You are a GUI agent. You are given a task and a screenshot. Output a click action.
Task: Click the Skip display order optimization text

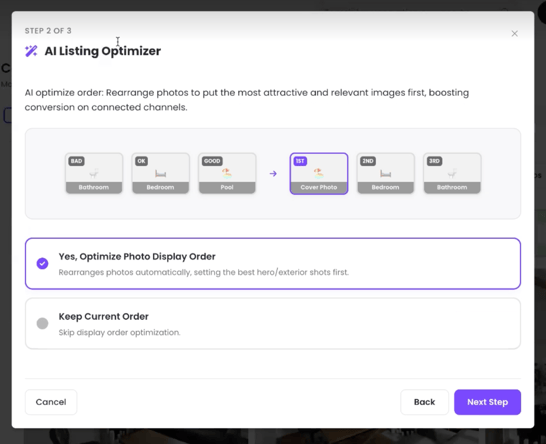point(119,333)
